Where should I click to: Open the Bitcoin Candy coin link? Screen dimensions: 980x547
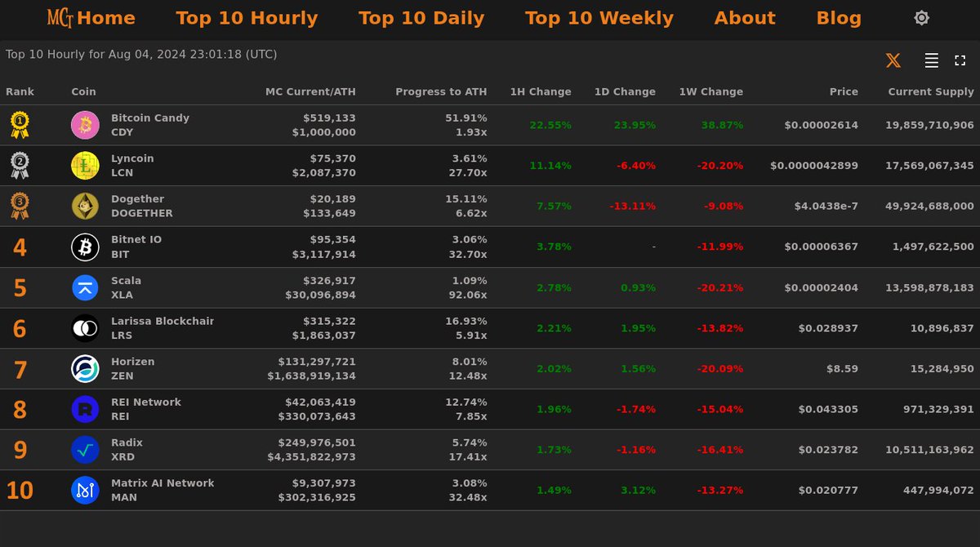coord(150,118)
